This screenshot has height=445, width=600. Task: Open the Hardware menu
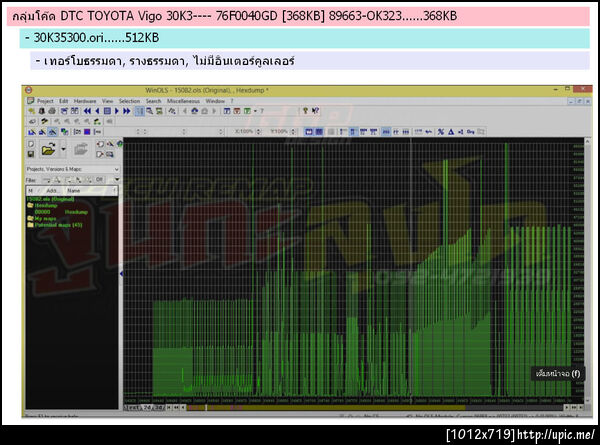point(85,101)
